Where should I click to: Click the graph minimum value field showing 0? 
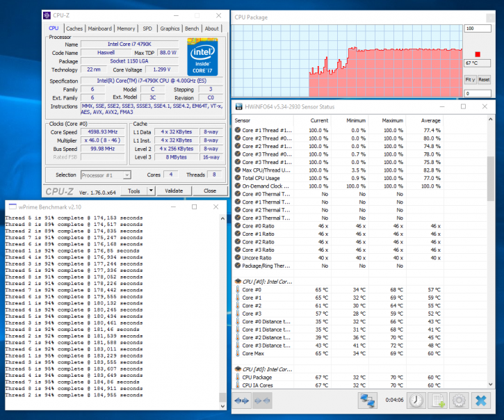click(478, 94)
